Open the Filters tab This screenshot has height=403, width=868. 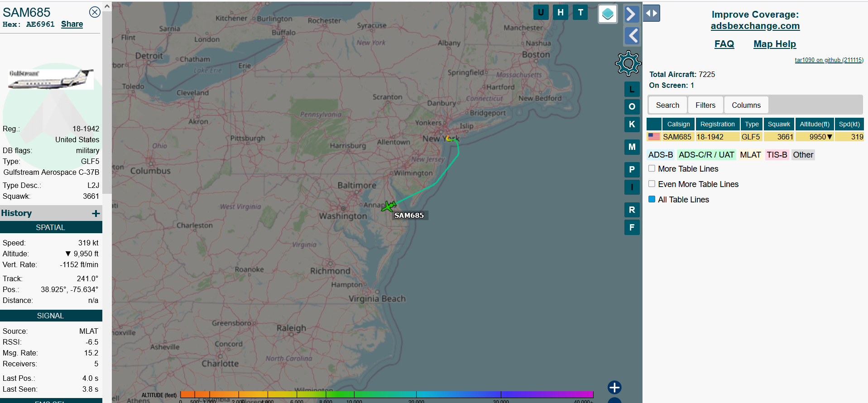pyautogui.click(x=705, y=105)
